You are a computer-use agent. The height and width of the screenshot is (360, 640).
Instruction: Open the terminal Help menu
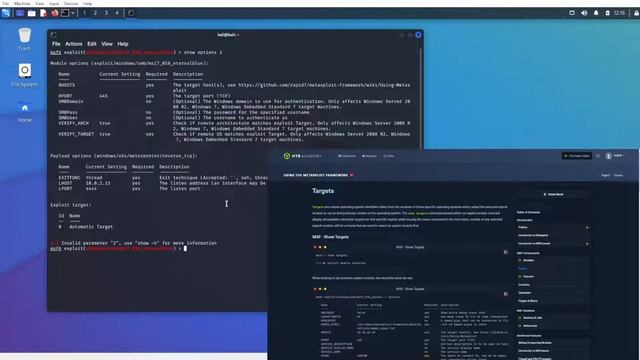click(123, 44)
